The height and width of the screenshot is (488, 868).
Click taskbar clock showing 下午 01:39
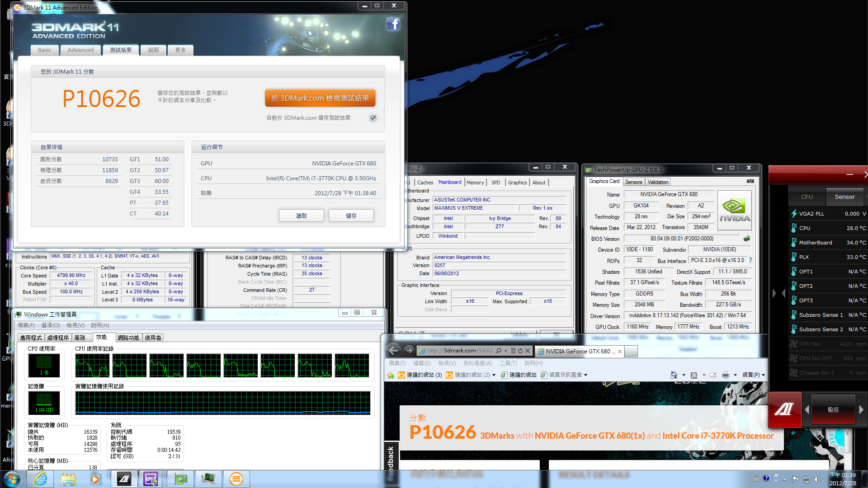coord(843,479)
